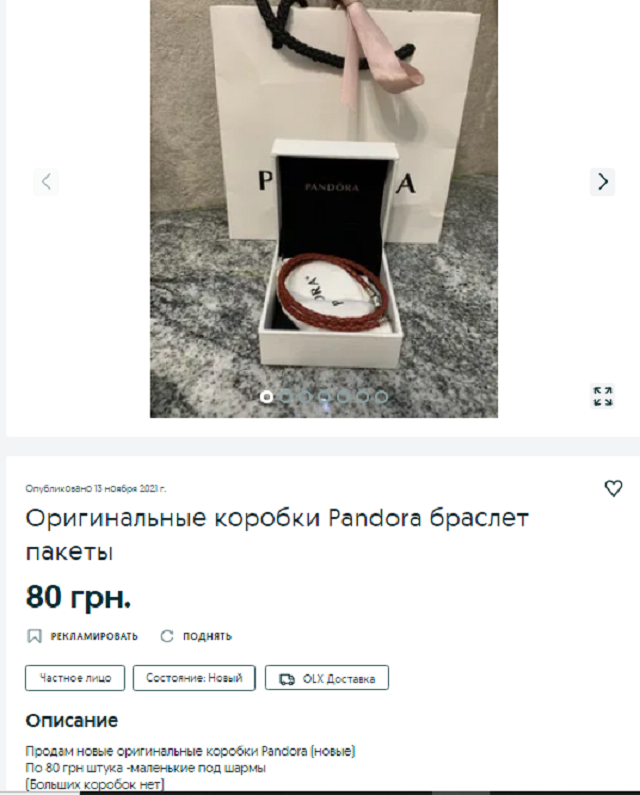The height and width of the screenshot is (795, 640).
Task: Go back with the left photo arrow
Action: point(46,182)
